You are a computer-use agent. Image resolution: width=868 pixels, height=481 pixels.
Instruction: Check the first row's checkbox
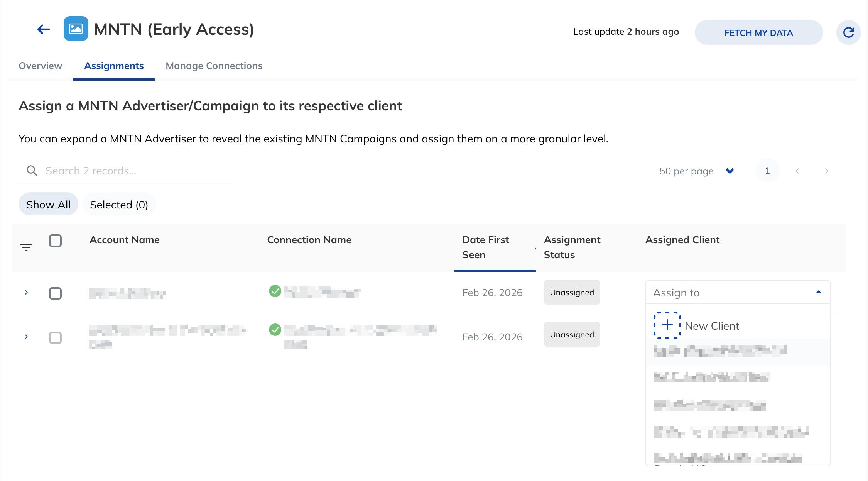55,293
